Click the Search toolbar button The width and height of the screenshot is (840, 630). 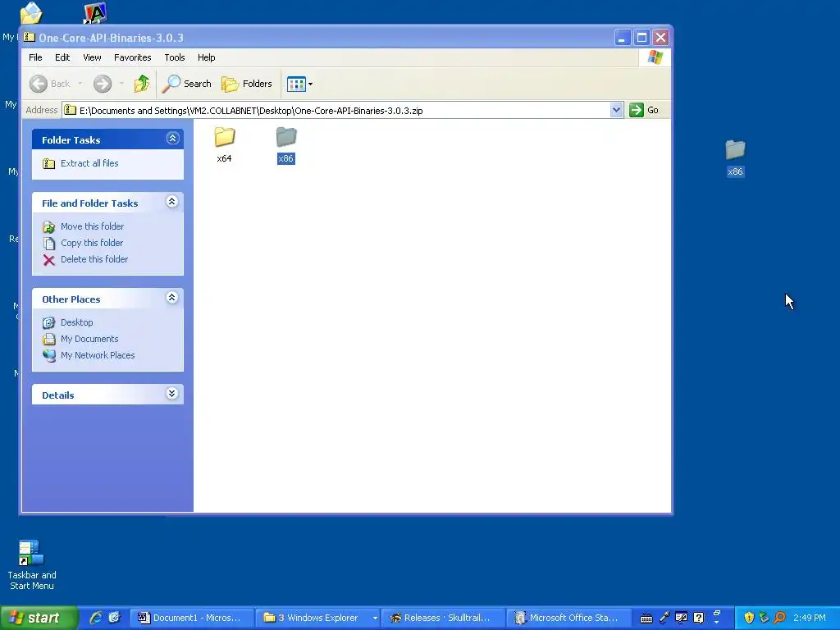click(x=187, y=84)
